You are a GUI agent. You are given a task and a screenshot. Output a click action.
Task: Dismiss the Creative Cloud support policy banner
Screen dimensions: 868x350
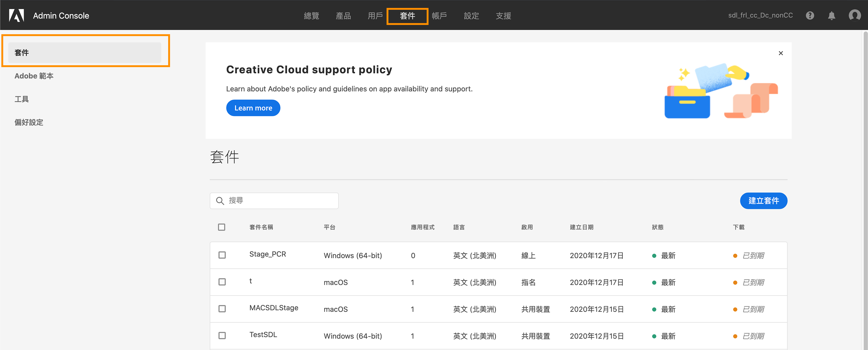(x=781, y=53)
